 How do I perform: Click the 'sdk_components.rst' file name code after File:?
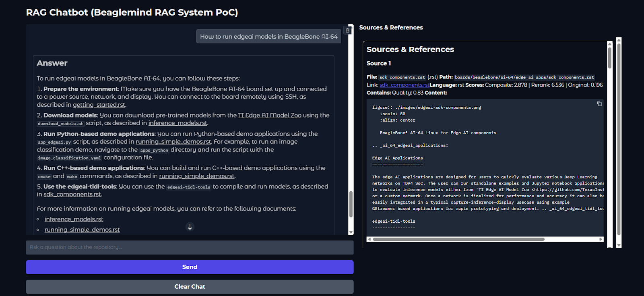pyautogui.click(x=402, y=77)
